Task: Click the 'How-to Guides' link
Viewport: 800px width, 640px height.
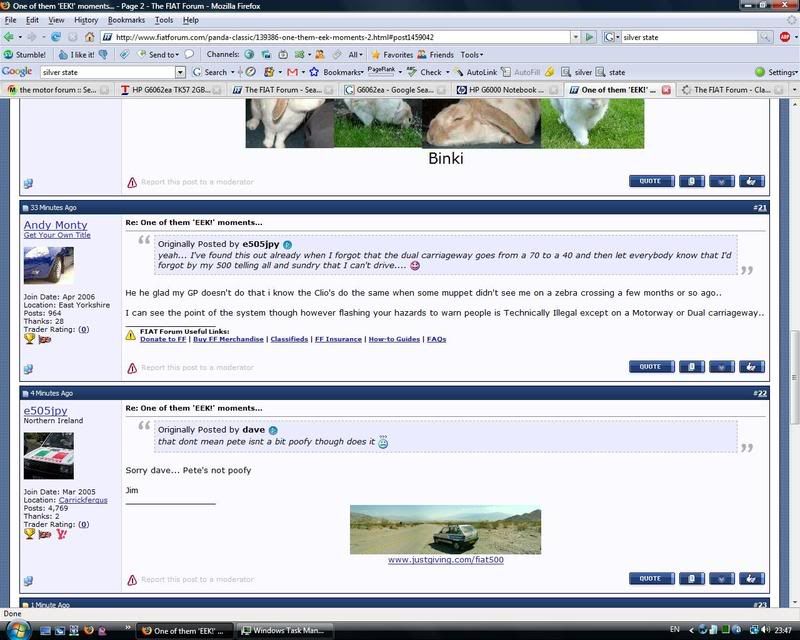Action: 394,339
